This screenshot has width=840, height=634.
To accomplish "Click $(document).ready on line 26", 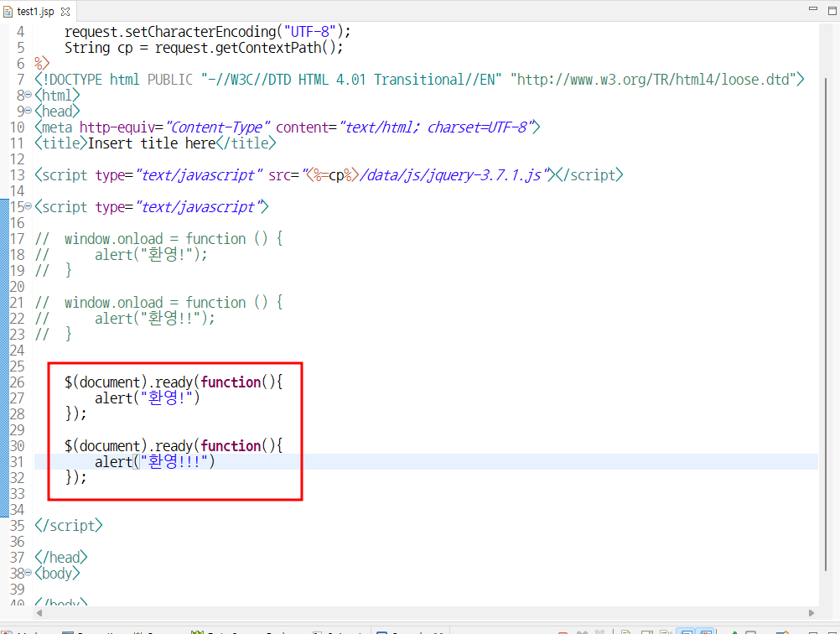I will tap(128, 382).
